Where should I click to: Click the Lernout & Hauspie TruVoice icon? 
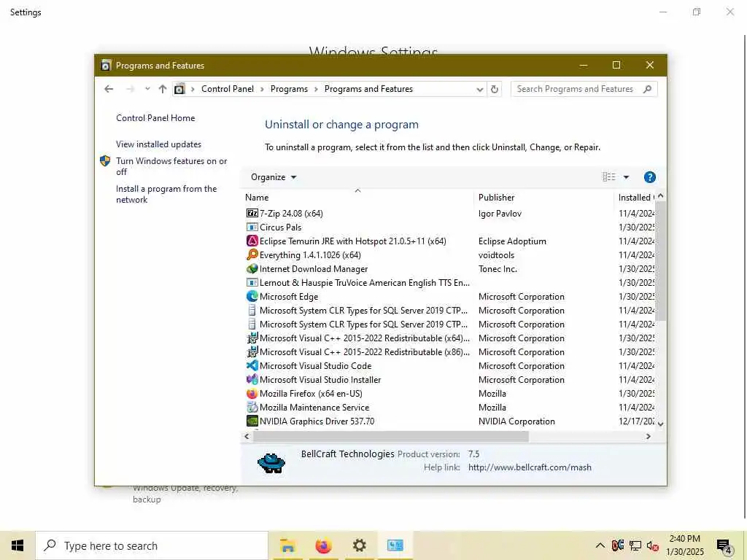252,282
